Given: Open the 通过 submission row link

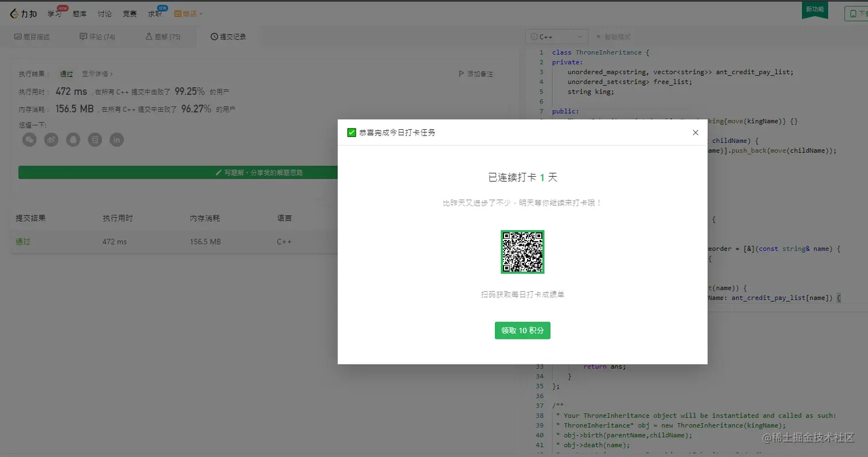Looking at the screenshot, I should coord(23,242).
